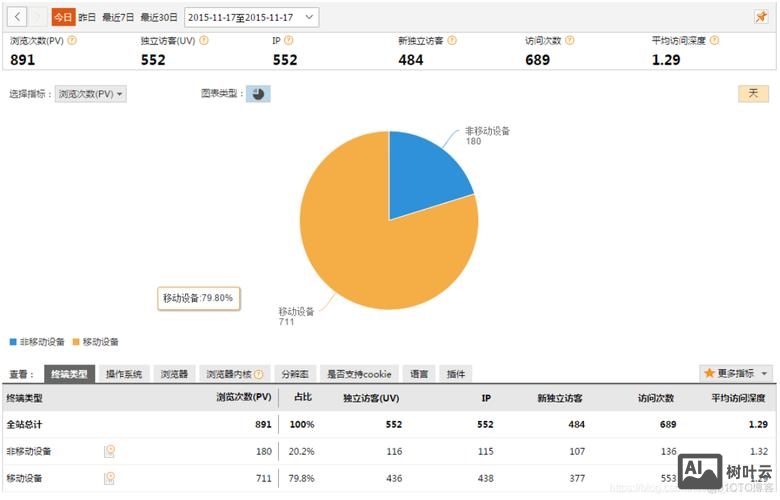Image resolution: width=780 pixels, height=500 pixels.
Task: Sort by 浏览次数(PV) column header
Action: (244, 397)
